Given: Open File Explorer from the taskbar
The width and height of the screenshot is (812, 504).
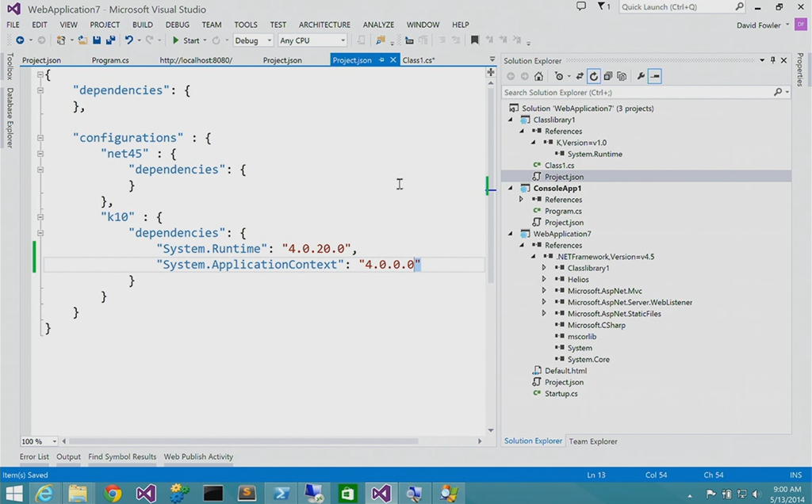Looking at the screenshot, I should point(78,493).
